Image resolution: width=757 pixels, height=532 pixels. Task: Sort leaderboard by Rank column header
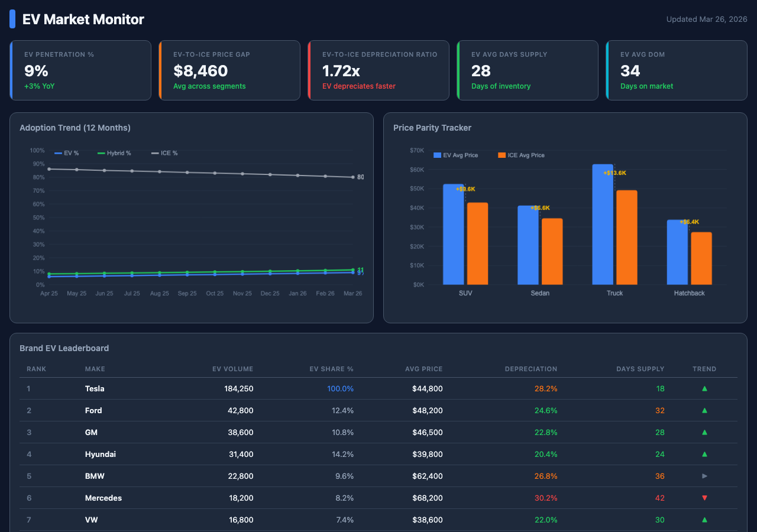(x=36, y=369)
